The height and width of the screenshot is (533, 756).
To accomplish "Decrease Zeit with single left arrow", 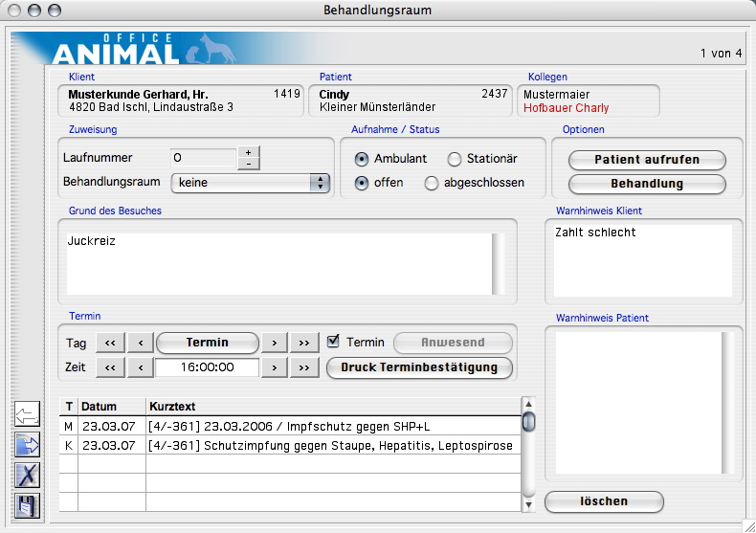I will 140,367.
